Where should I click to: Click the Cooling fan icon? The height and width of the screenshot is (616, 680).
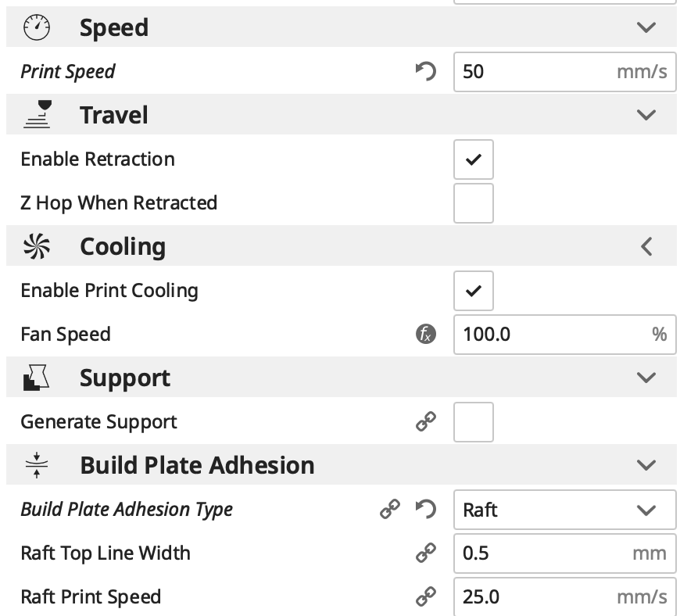pos(37,246)
